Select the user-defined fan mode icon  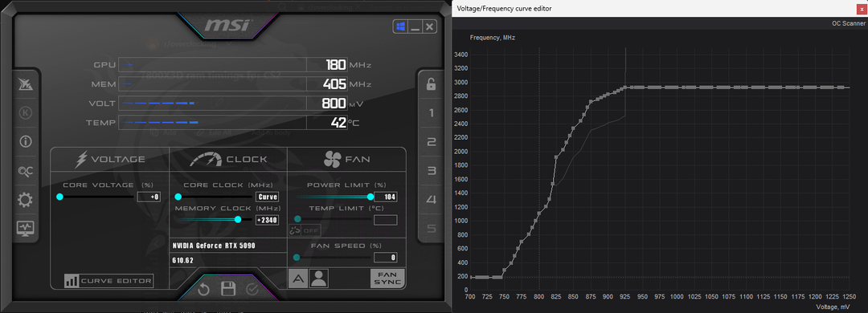pos(318,278)
